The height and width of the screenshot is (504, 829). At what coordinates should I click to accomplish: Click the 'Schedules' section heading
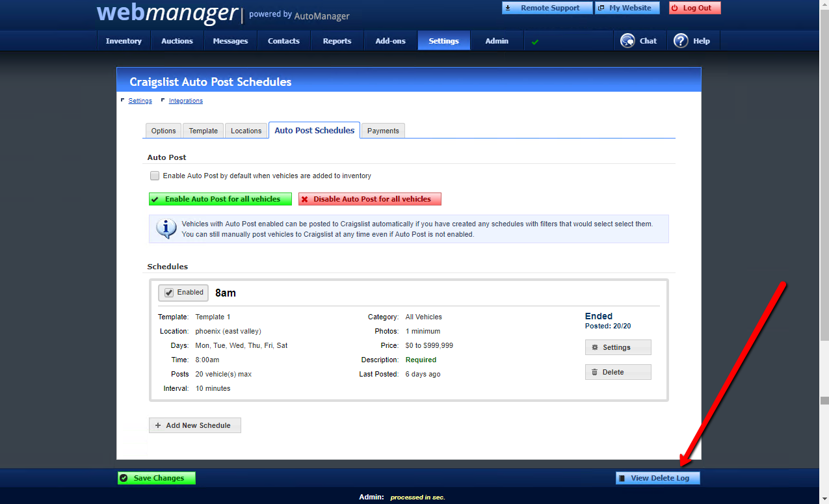click(168, 267)
